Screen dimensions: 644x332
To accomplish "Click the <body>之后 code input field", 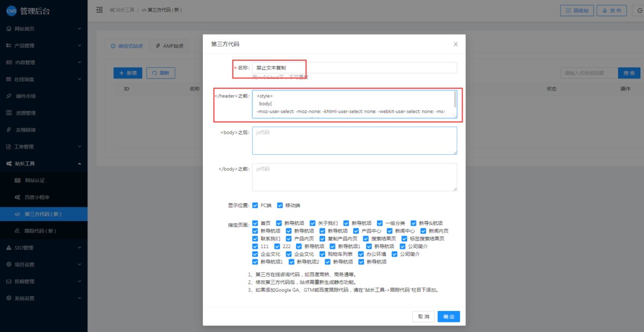I will tap(354, 141).
